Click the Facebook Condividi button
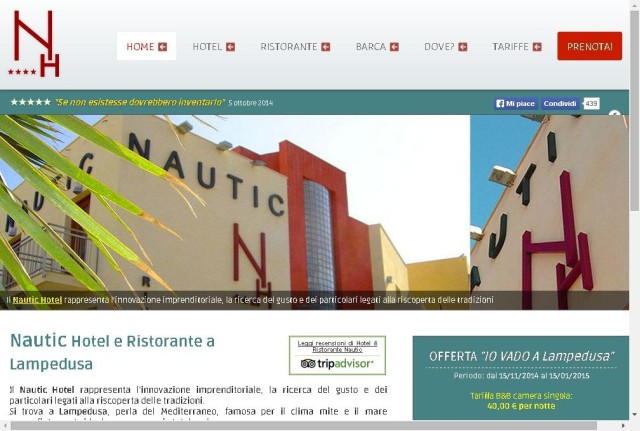This screenshot has height=431, width=640. click(560, 104)
